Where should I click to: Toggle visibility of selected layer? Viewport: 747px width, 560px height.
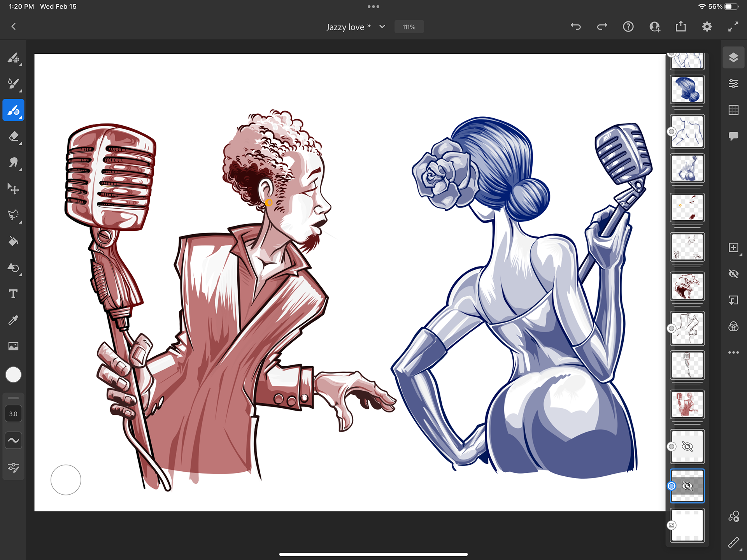tap(733, 274)
